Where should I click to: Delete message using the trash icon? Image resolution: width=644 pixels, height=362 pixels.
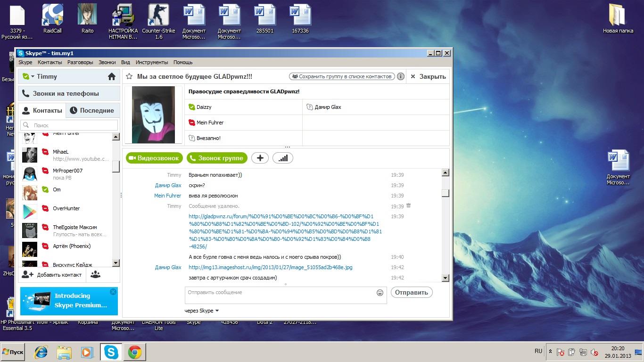pos(408,206)
